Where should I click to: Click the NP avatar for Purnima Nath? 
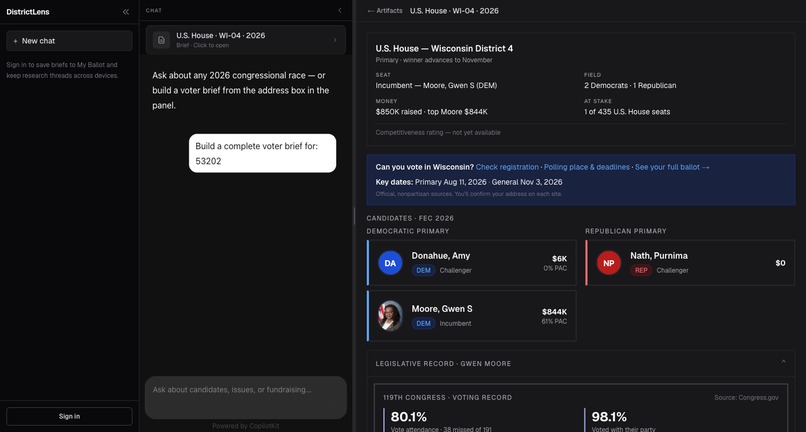pyautogui.click(x=609, y=263)
